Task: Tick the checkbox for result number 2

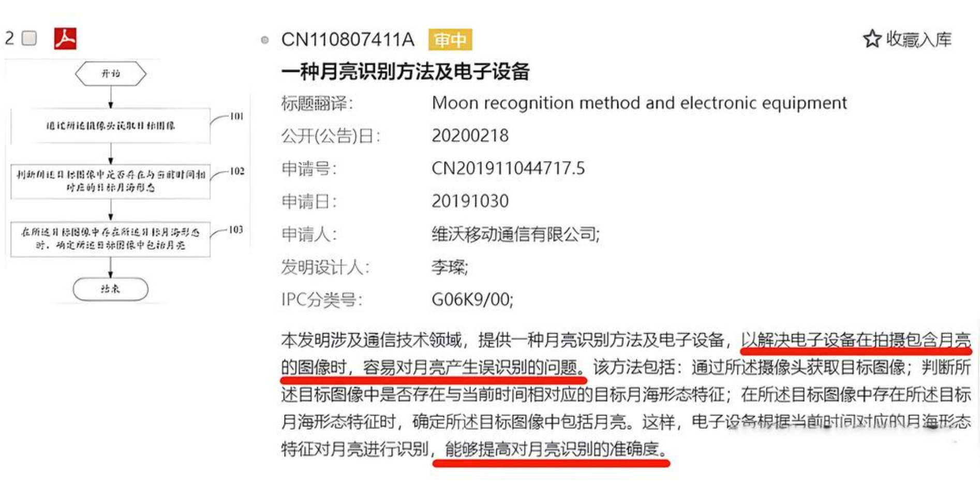Action: point(29,38)
